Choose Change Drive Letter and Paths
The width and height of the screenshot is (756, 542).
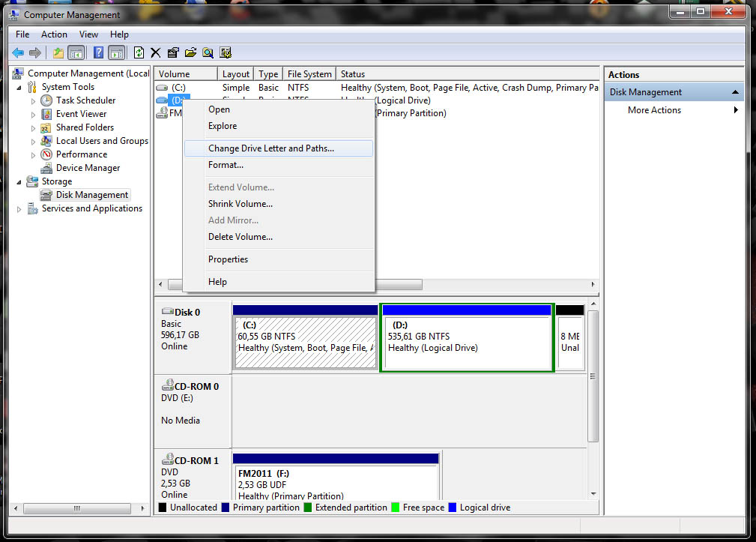pyautogui.click(x=270, y=148)
